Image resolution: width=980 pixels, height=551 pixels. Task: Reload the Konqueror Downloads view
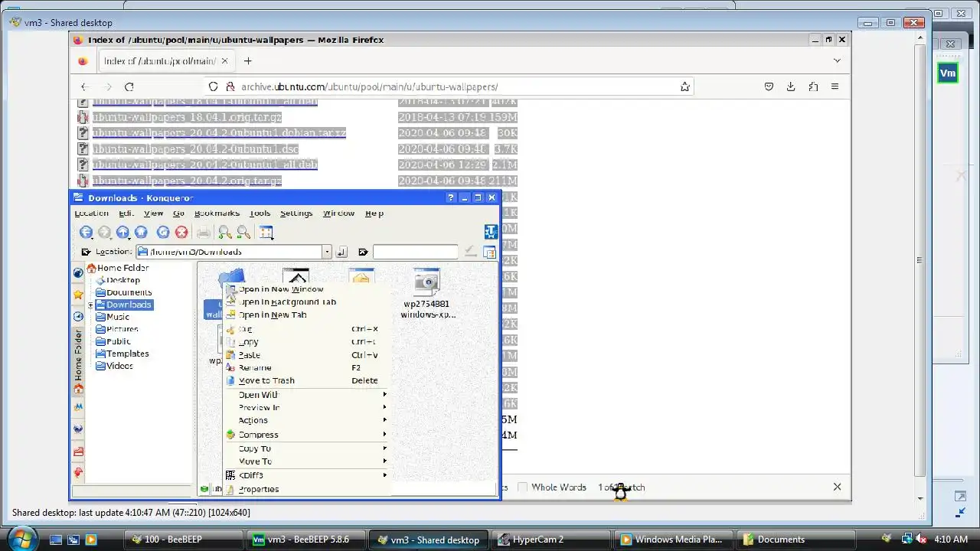click(163, 233)
